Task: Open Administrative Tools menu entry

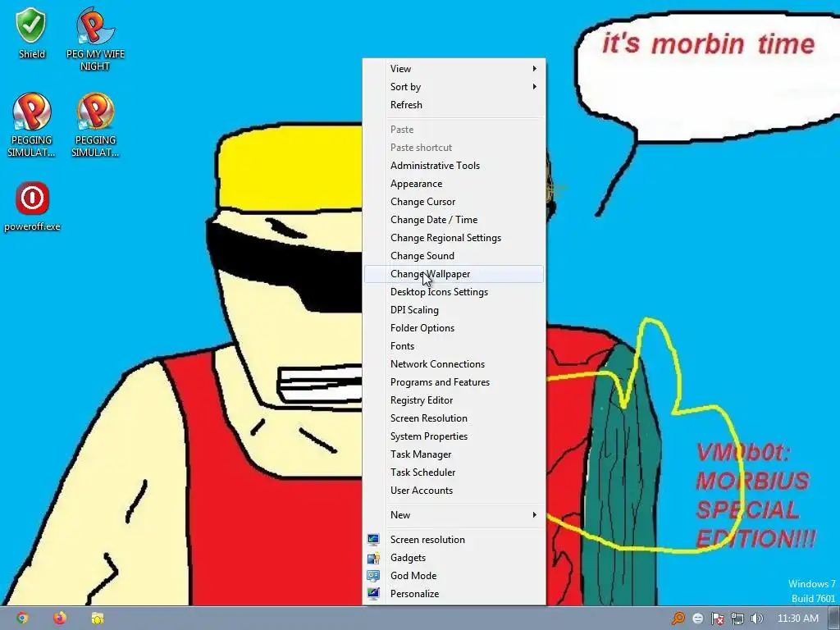Action: tap(454, 166)
